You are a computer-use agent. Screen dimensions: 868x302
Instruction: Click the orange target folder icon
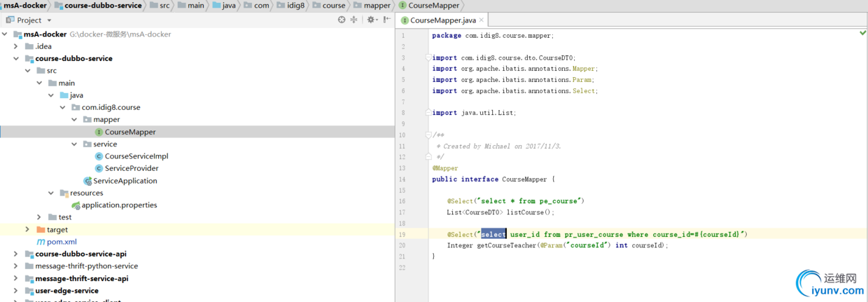coord(41,230)
